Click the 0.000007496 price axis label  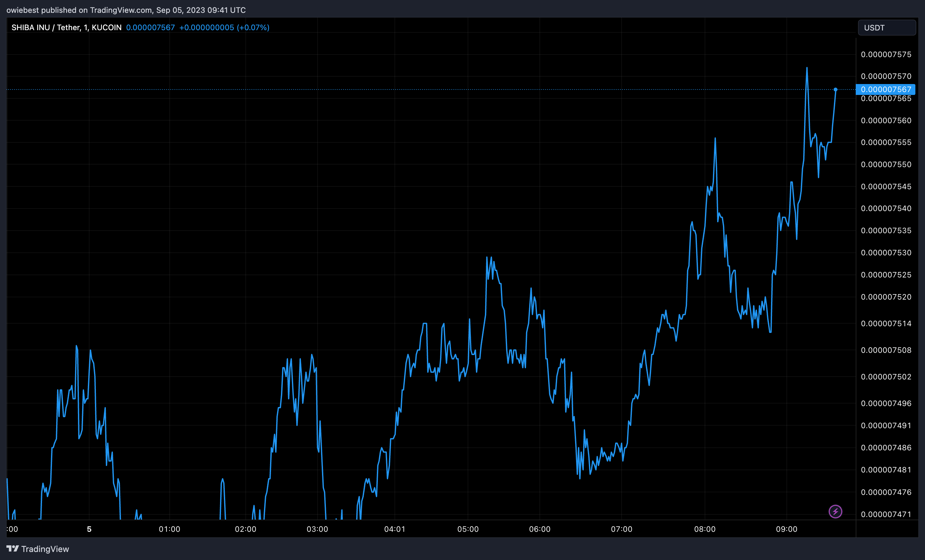coord(886,403)
